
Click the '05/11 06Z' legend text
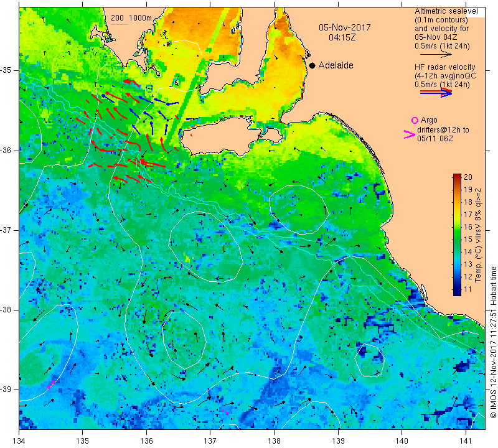(x=435, y=139)
